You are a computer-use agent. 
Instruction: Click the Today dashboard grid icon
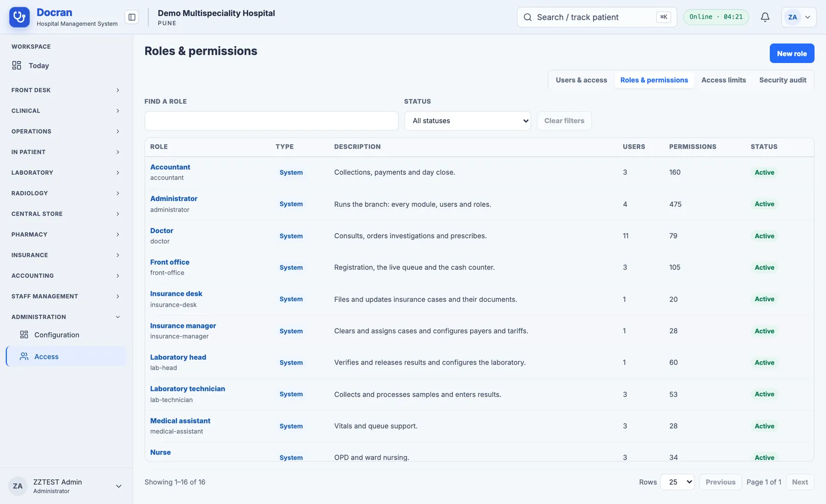pos(17,66)
